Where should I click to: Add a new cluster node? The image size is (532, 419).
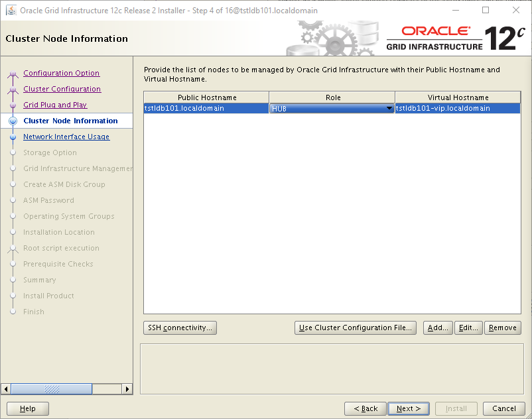(x=438, y=328)
